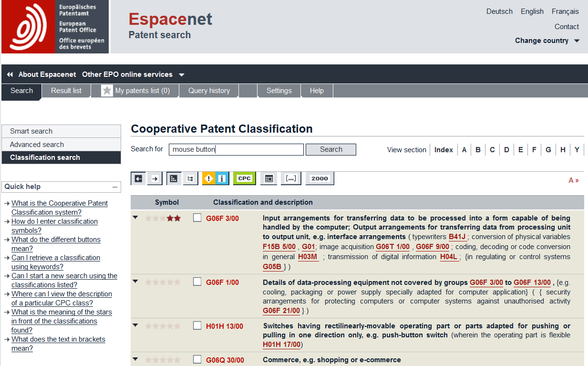588x366 pixels.
Task: Open 'What do the different buttons mean?' help
Action: (x=56, y=244)
